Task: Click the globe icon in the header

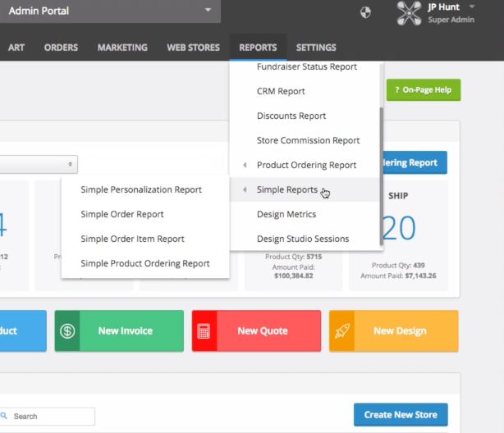Action: (365, 12)
